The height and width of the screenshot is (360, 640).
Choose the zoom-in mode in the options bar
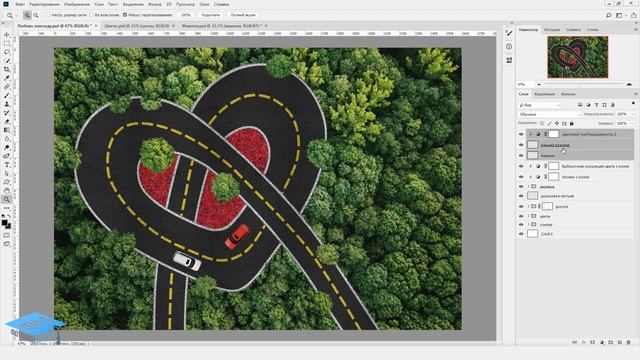27,15
